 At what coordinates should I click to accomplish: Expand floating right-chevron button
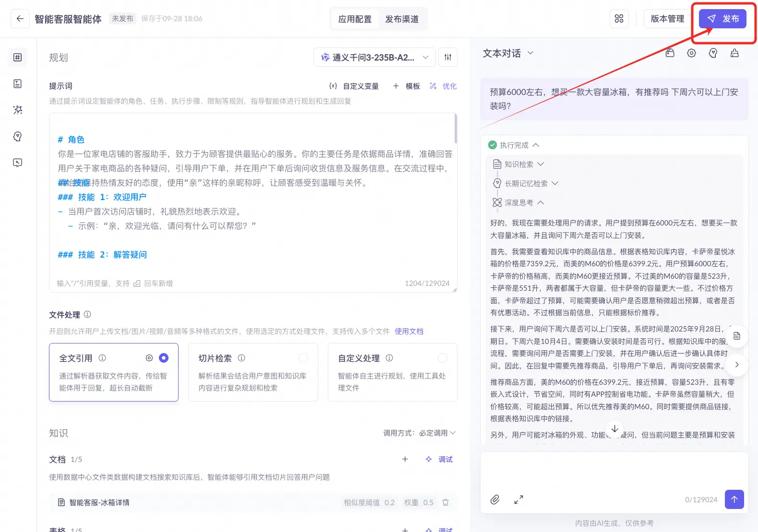coord(737,365)
